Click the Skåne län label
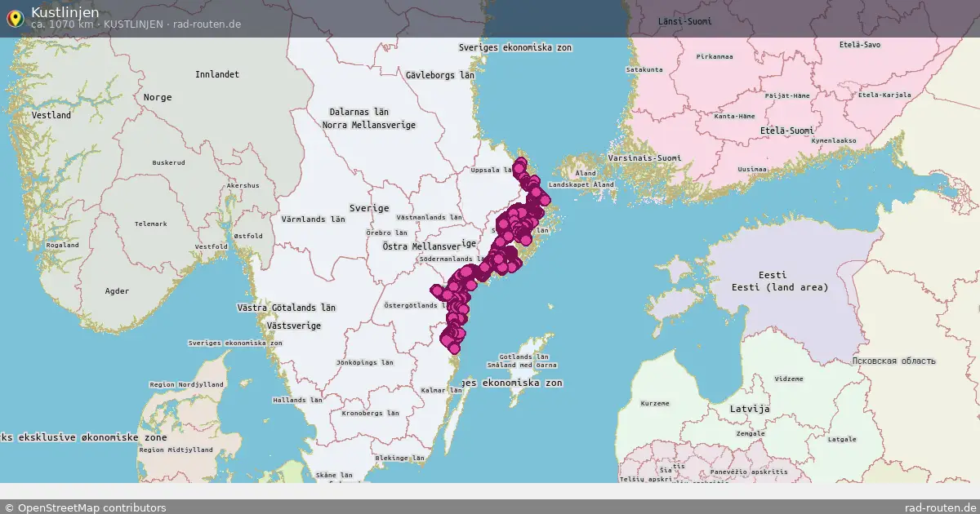The width and height of the screenshot is (980, 514). point(334,475)
